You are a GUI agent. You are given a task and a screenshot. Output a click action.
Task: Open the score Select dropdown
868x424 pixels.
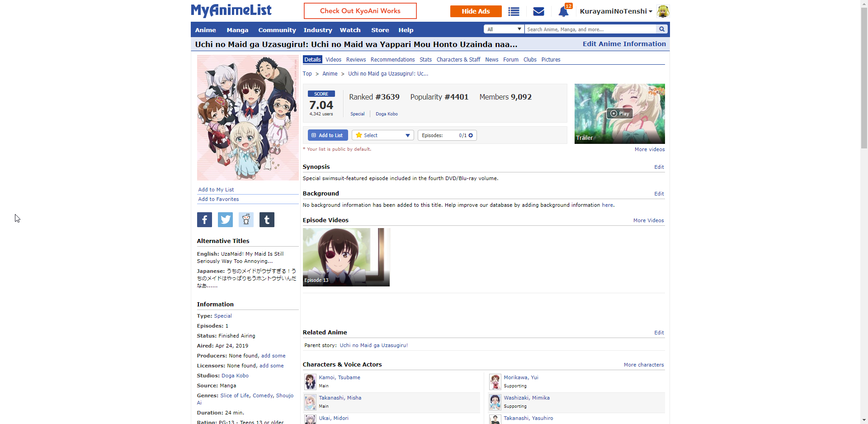(x=382, y=135)
